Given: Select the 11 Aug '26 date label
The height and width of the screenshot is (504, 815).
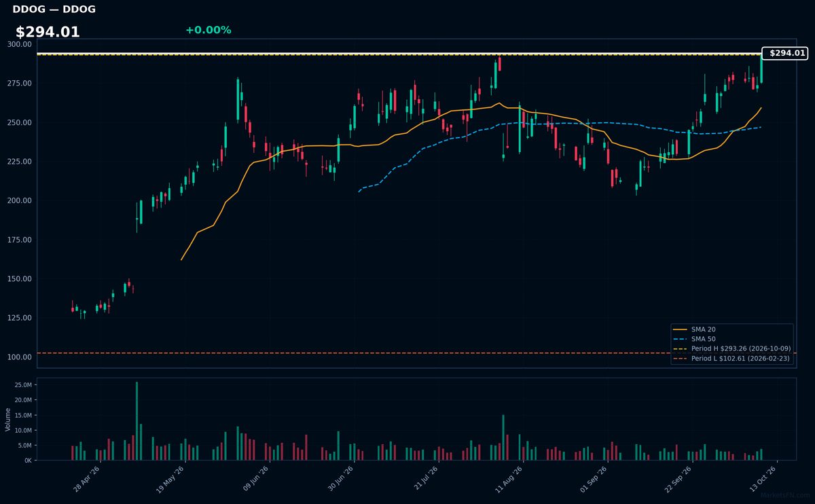Looking at the screenshot, I should coord(508,479).
